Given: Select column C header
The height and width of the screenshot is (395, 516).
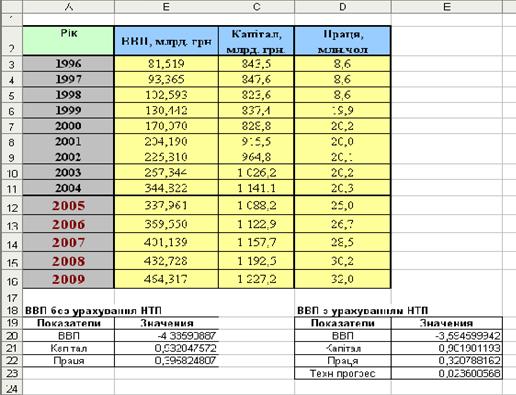Looking at the screenshot, I should (256, 7).
